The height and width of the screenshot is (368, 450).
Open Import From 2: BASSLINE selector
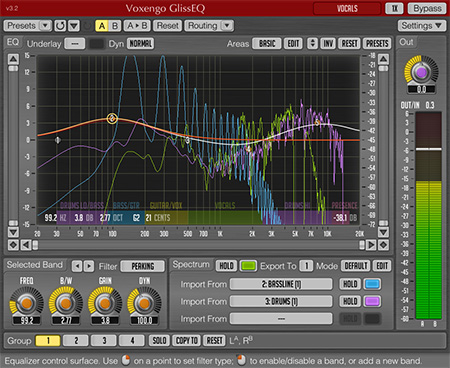[x=281, y=284]
